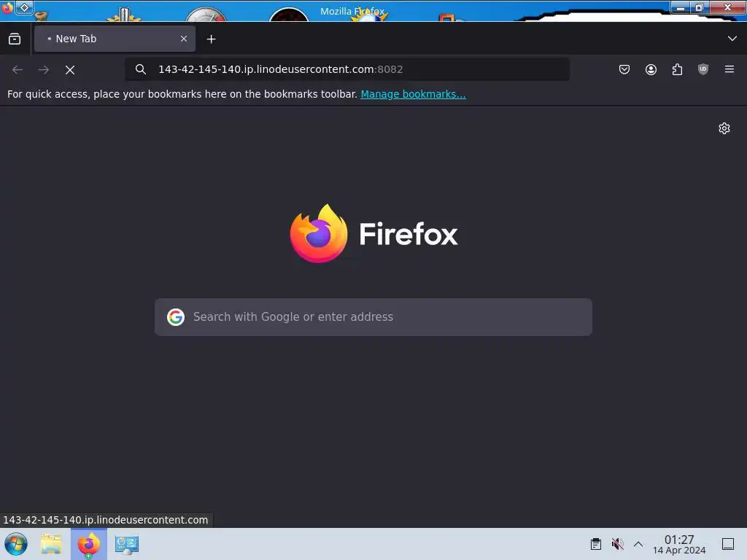Open the Start menu orb
This screenshot has width=747, height=560.
click(16, 544)
